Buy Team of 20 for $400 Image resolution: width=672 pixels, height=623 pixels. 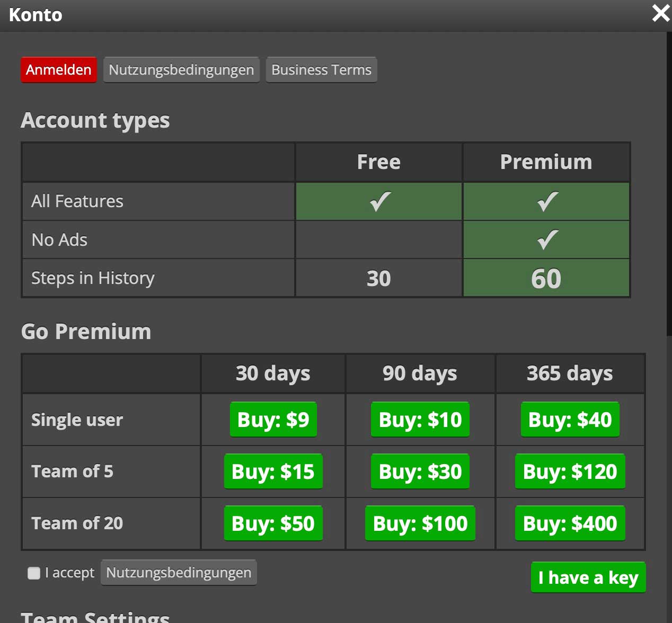tap(570, 523)
